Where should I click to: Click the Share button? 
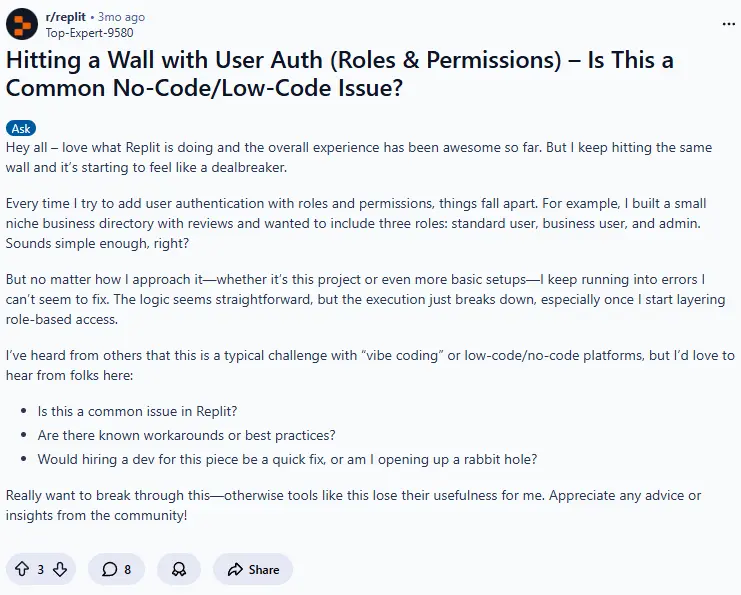tap(252, 569)
